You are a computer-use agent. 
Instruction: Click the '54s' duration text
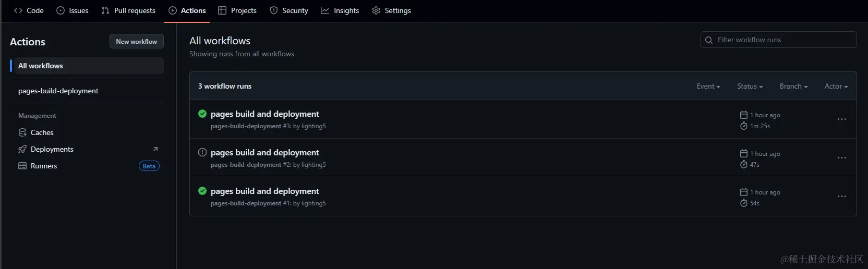755,203
